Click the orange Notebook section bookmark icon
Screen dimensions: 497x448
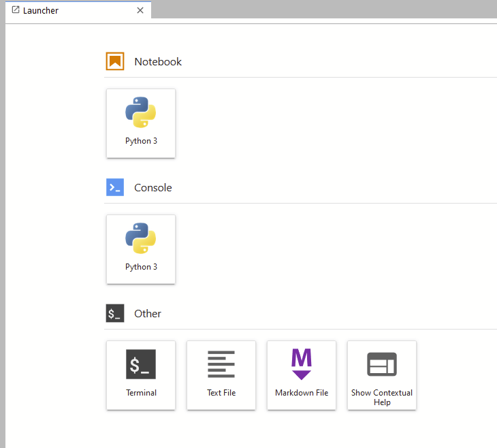(115, 61)
